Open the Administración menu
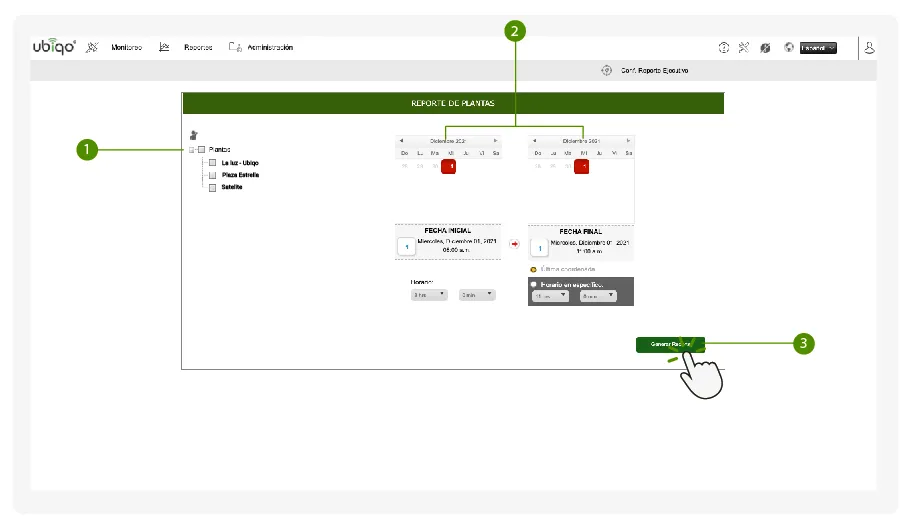 point(270,47)
